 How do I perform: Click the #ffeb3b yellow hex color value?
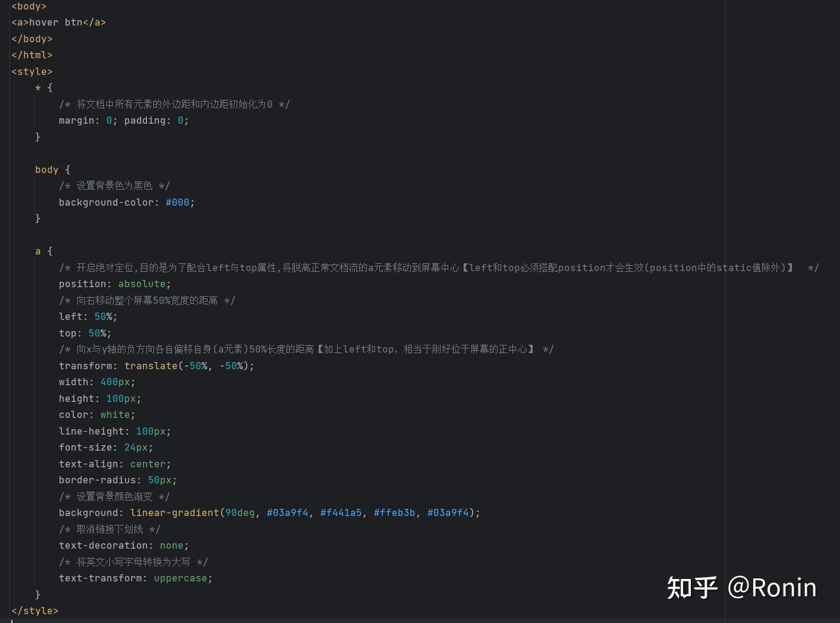[394, 512]
